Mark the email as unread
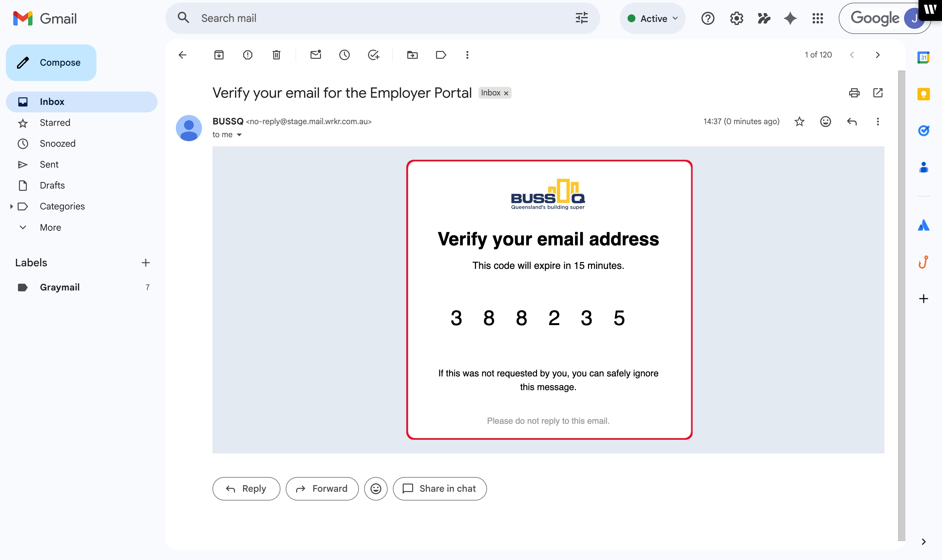Image resolution: width=942 pixels, height=560 pixels. point(315,55)
